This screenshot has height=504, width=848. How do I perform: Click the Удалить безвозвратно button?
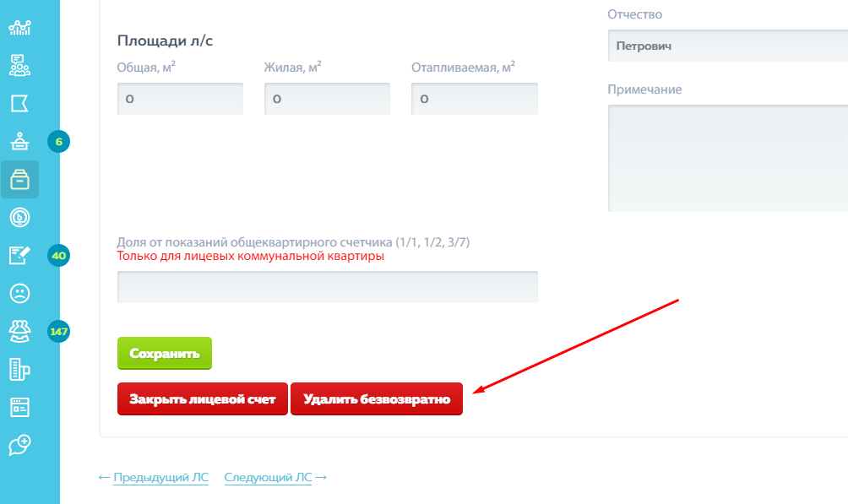click(x=377, y=399)
